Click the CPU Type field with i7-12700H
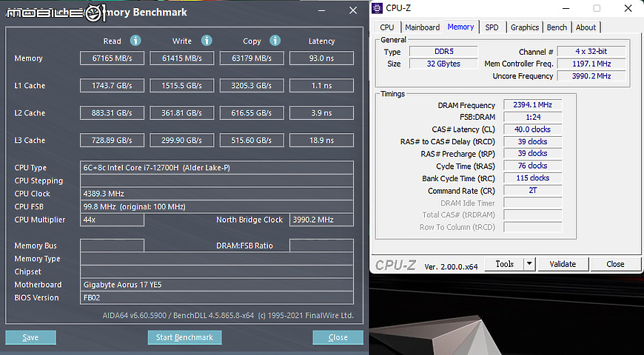This screenshot has height=355, width=644. pos(217,167)
